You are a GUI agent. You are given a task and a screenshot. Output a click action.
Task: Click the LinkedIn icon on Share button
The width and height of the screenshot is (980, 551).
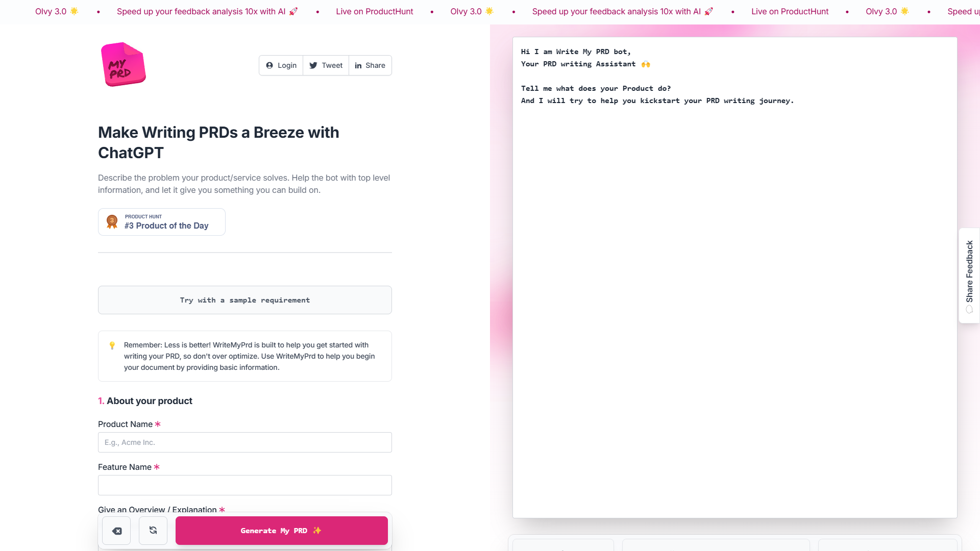click(x=357, y=65)
